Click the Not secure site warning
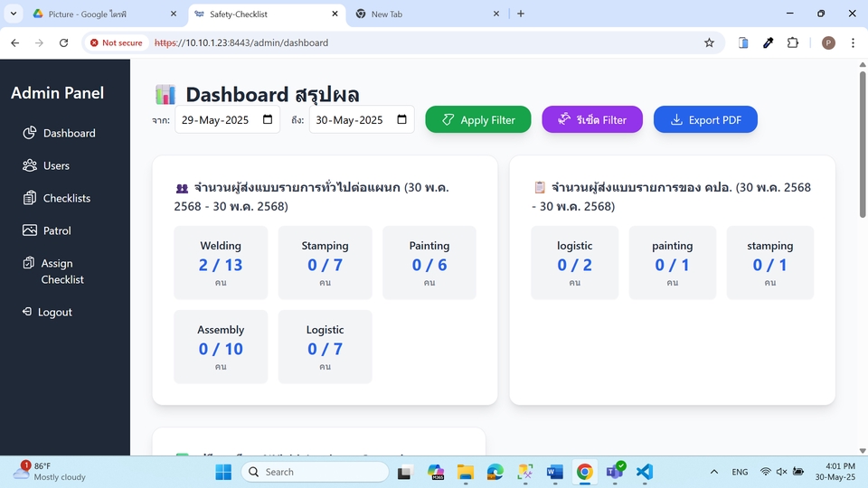868x488 pixels. tap(117, 42)
